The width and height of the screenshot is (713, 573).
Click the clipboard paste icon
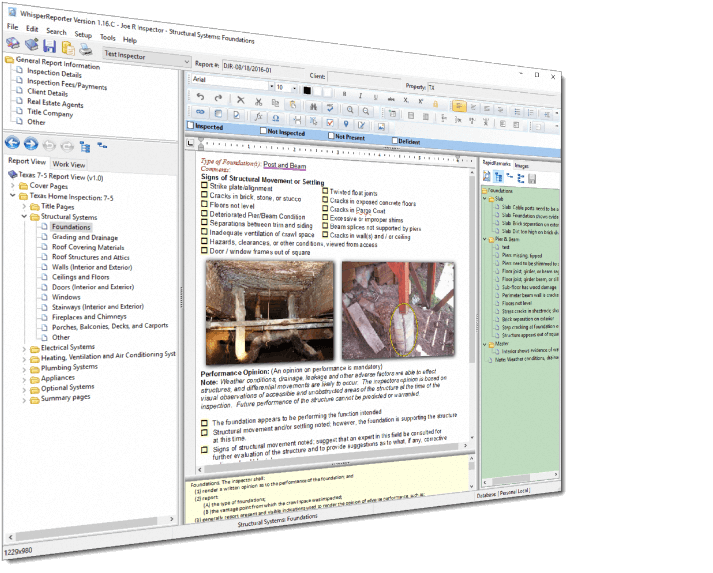click(292, 104)
